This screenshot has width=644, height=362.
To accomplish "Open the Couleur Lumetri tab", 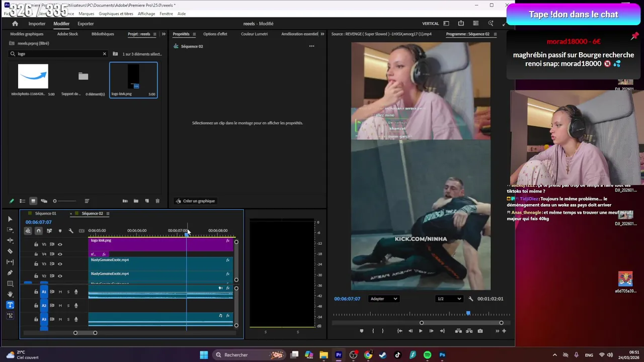I will (254, 34).
